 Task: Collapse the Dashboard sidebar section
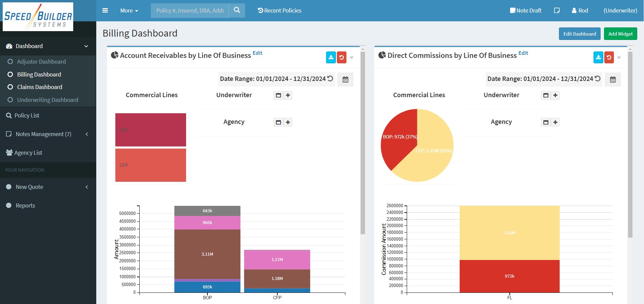tap(86, 46)
